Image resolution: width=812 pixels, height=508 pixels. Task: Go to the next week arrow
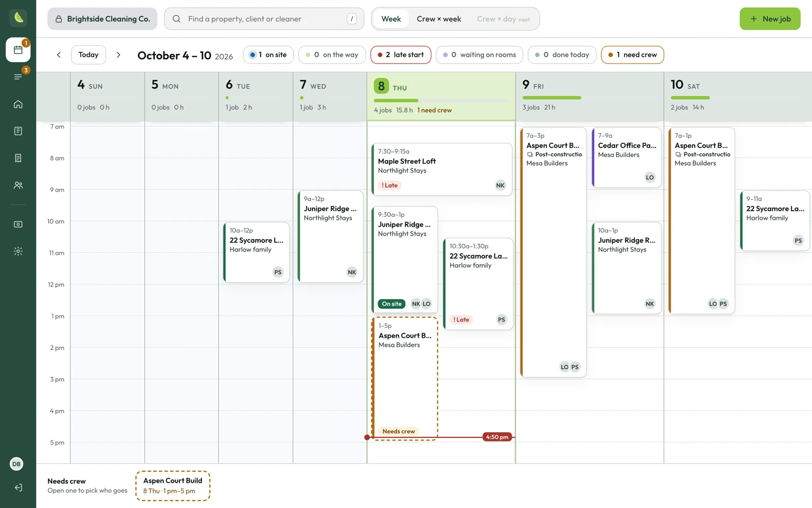[x=118, y=55]
